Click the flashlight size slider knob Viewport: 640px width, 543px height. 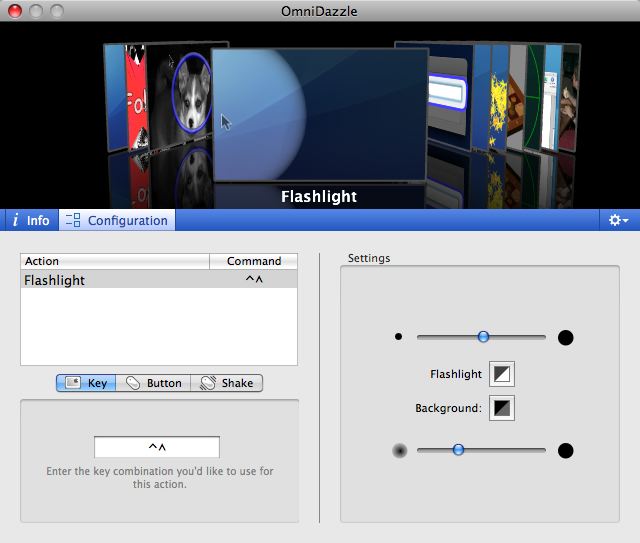[483, 337]
